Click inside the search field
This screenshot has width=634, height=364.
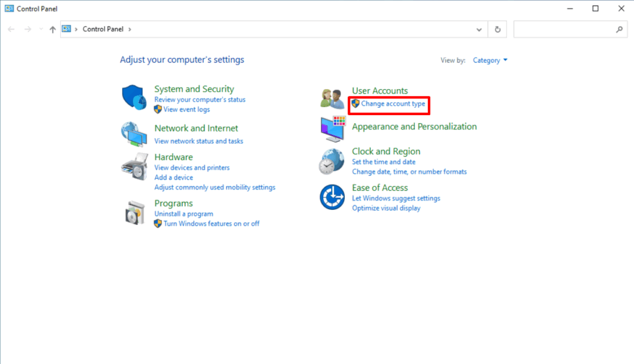[x=567, y=28]
